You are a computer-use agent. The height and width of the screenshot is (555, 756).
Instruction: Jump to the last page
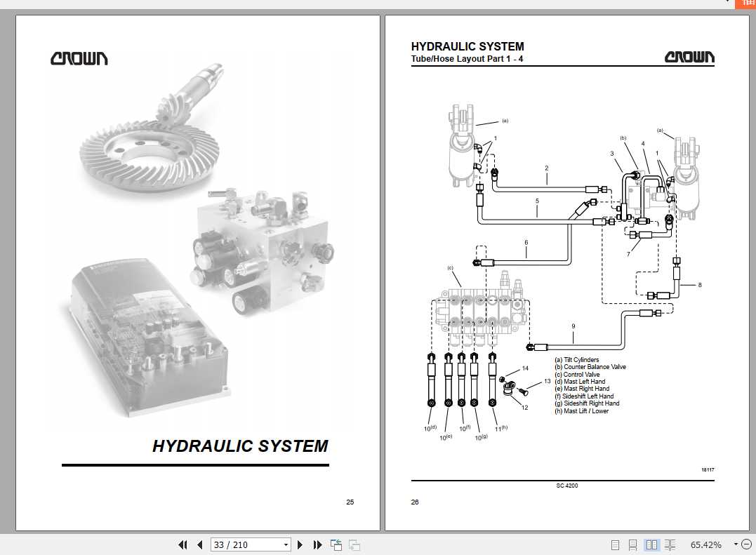(317, 545)
